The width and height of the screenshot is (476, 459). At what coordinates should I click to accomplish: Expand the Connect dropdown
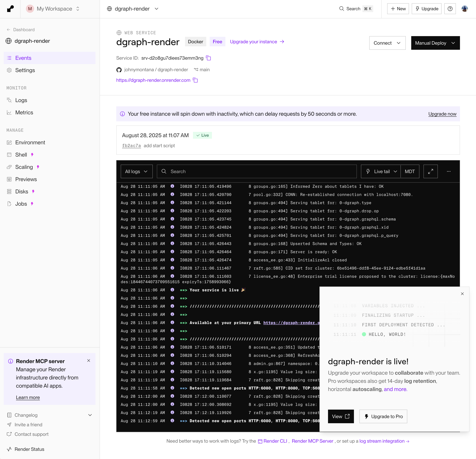pyautogui.click(x=387, y=43)
